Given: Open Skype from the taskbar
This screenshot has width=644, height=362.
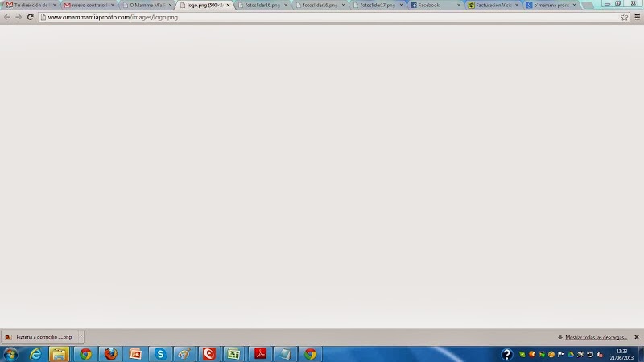Looking at the screenshot, I should point(160,354).
